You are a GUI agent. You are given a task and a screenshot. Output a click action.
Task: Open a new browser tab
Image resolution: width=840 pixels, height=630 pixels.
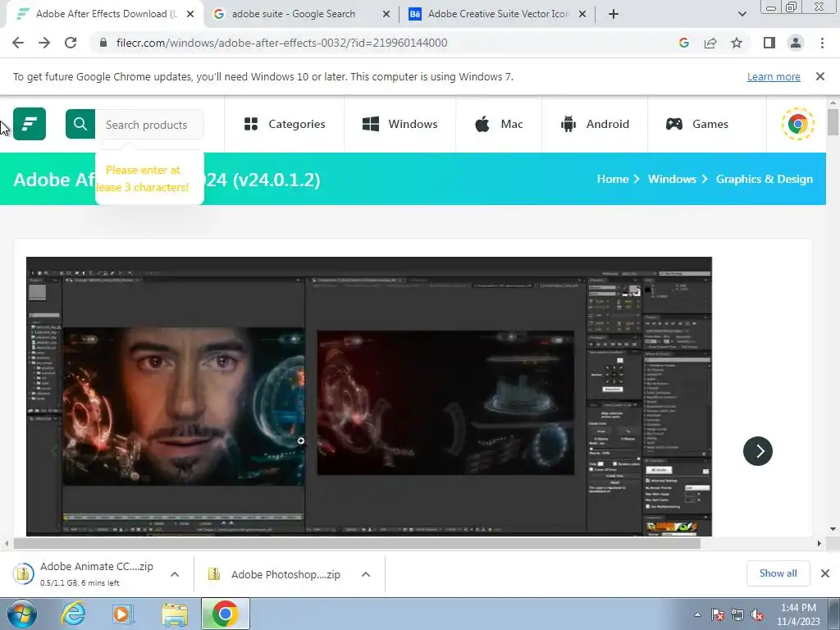click(614, 14)
